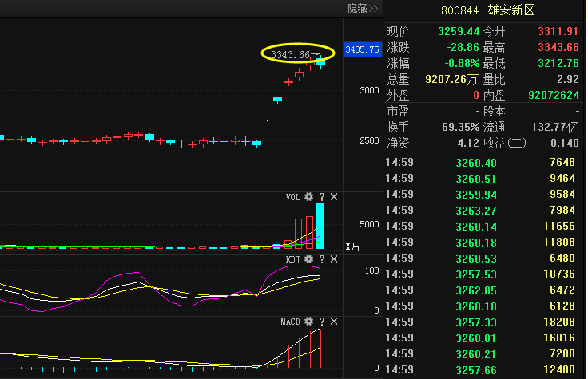Click earnings value 0.140
The width and height of the screenshot is (588, 379).
click(x=565, y=143)
